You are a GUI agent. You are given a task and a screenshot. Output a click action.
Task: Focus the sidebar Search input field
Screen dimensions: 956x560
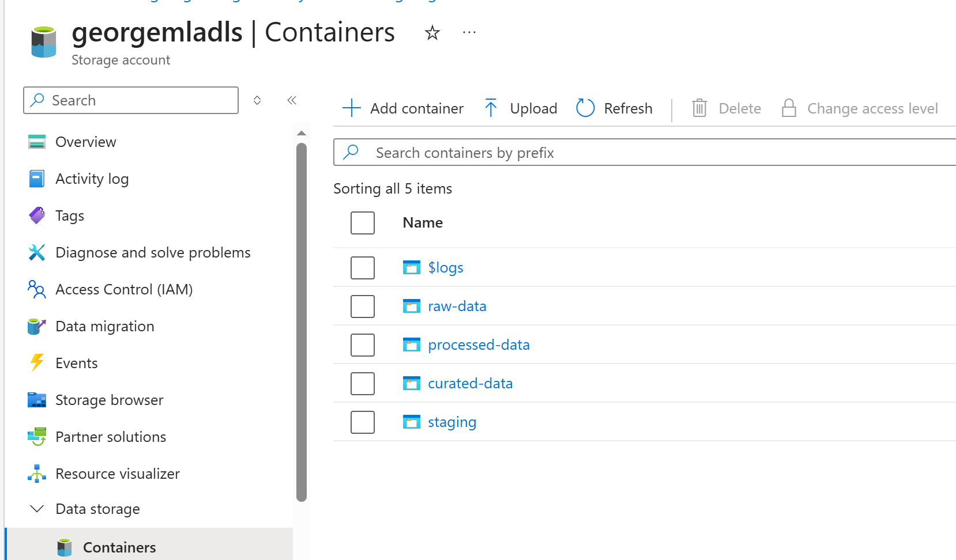131,100
